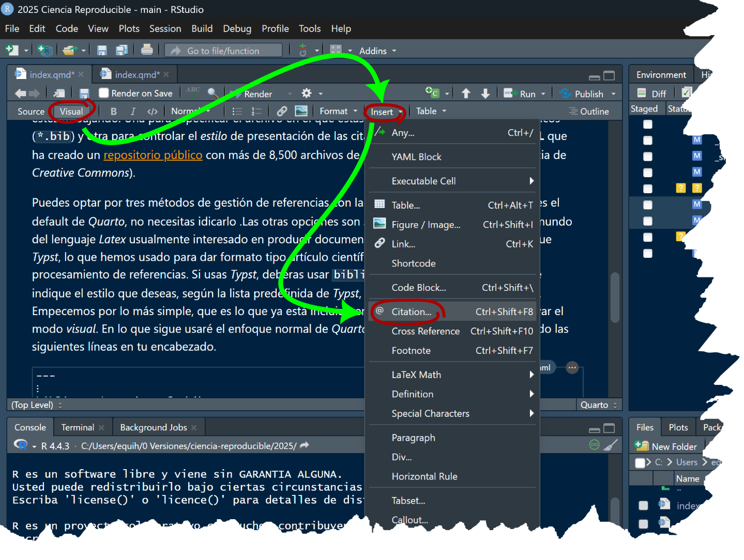Click the insert link chain icon
This screenshot has width=744, height=560.
[282, 112]
